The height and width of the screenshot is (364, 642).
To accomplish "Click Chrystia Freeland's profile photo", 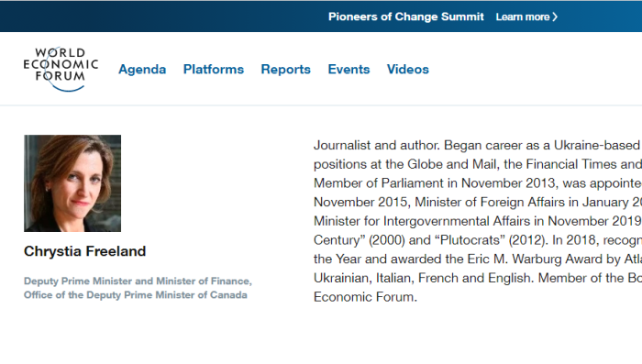I will point(72,183).
